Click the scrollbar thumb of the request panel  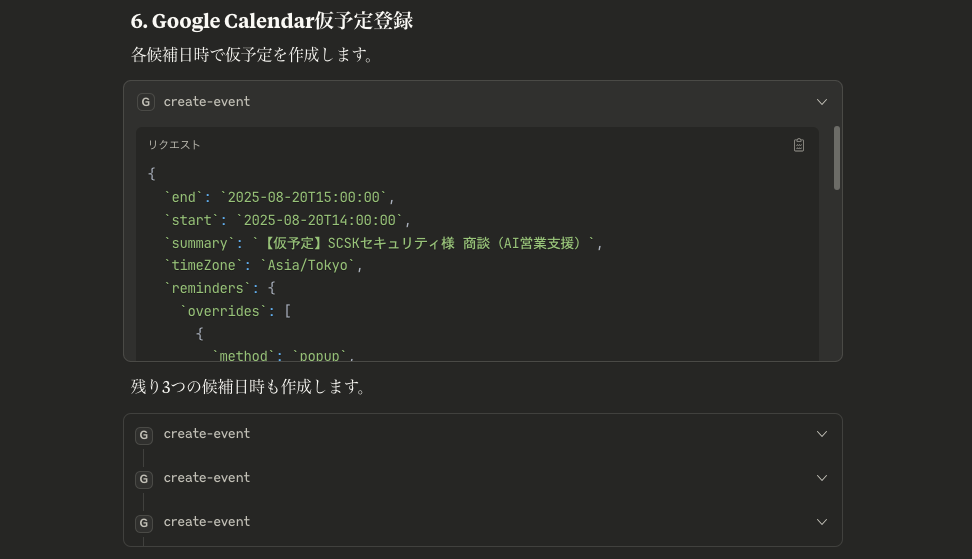pos(836,158)
